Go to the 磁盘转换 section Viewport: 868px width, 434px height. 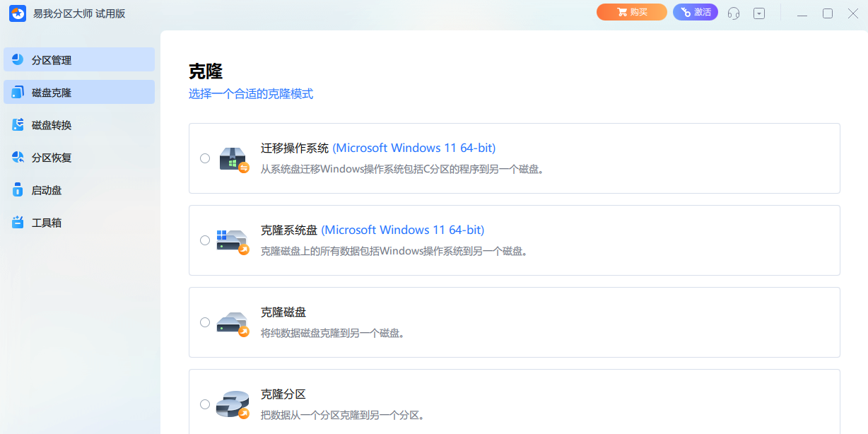pos(79,125)
